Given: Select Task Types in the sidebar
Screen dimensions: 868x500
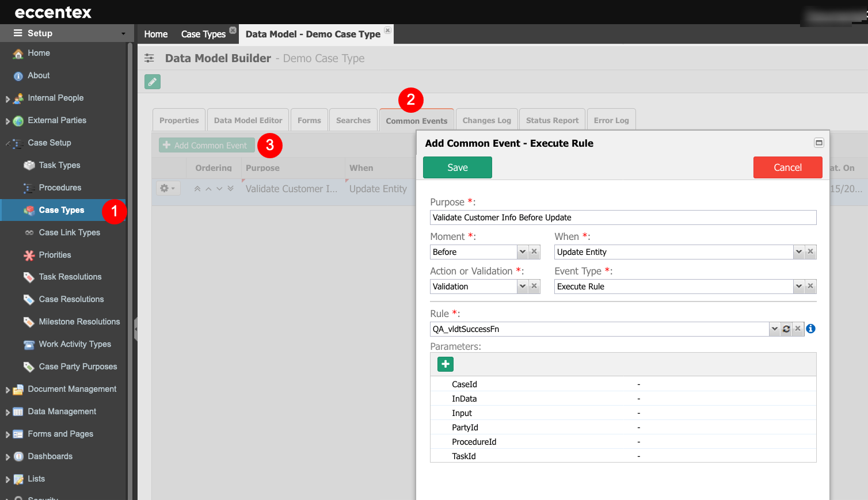Looking at the screenshot, I should [59, 165].
